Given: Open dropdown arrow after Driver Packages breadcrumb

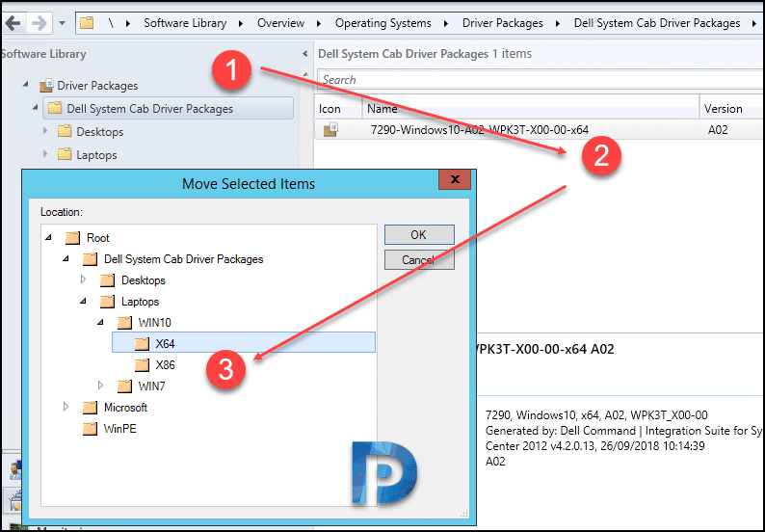Looking at the screenshot, I should click(x=558, y=23).
